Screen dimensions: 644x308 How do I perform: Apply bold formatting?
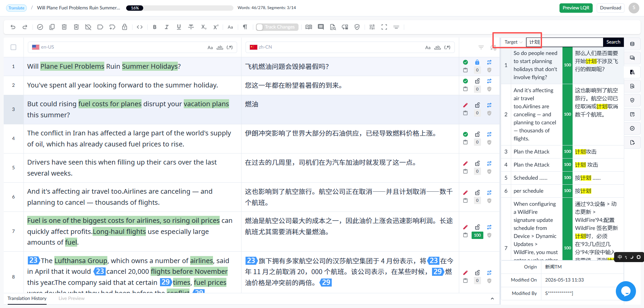pyautogui.click(x=155, y=27)
